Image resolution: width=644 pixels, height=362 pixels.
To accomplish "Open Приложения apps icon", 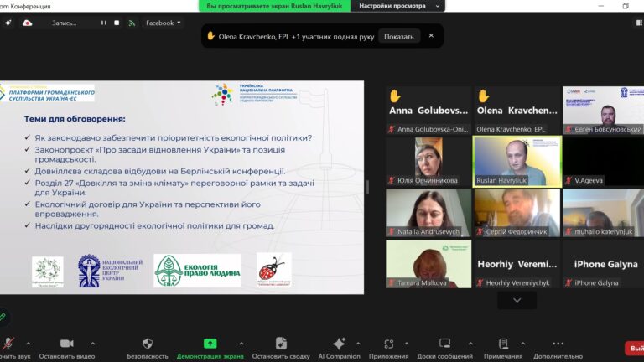I will tap(388, 344).
